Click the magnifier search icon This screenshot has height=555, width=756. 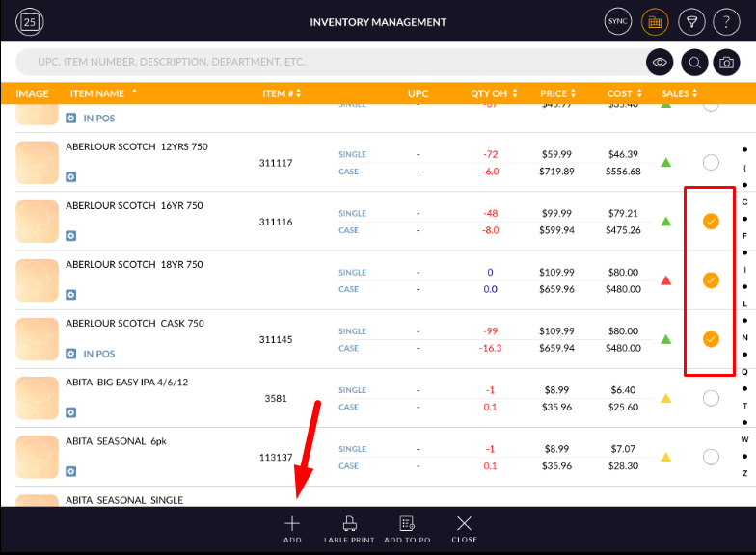click(693, 63)
